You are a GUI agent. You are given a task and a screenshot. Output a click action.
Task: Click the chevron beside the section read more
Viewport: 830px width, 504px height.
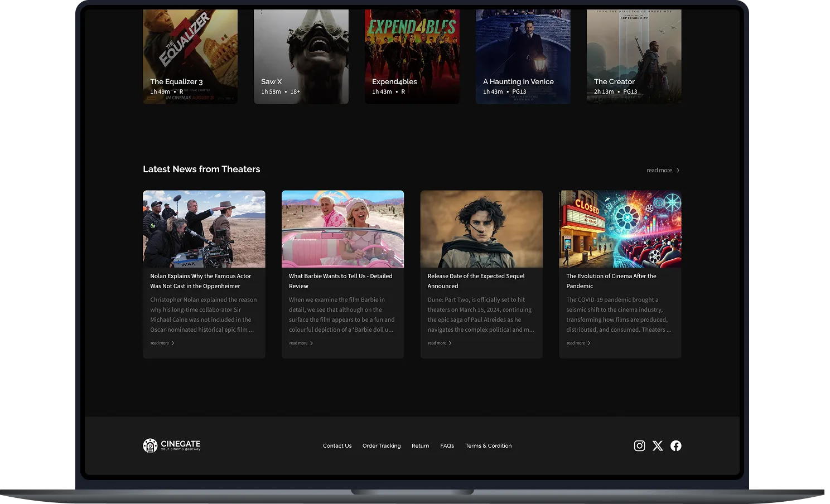tap(678, 171)
